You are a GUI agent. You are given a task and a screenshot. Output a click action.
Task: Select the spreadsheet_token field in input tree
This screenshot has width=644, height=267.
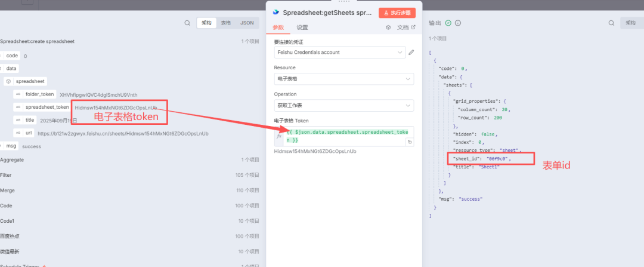[x=47, y=107]
